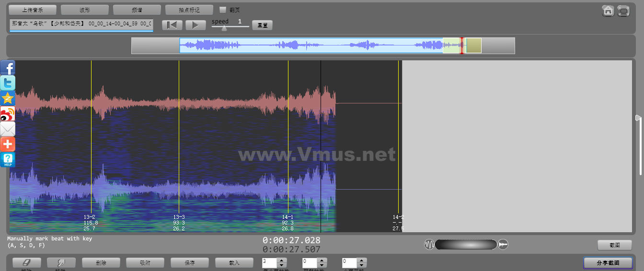
Task: Switch to the 频谱 spectrum view
Action: 137,10
